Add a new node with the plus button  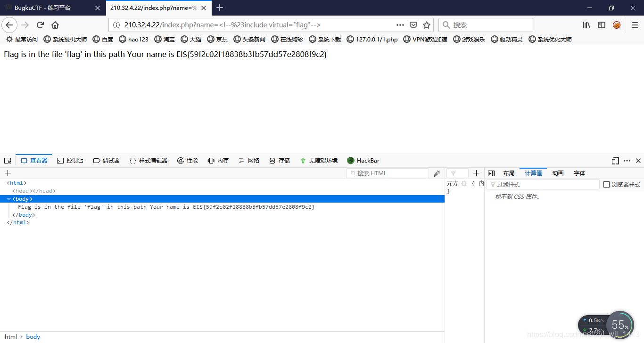8,173
